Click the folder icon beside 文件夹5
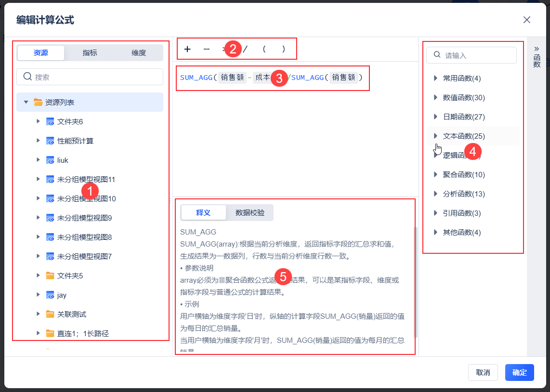 point(50,275)
